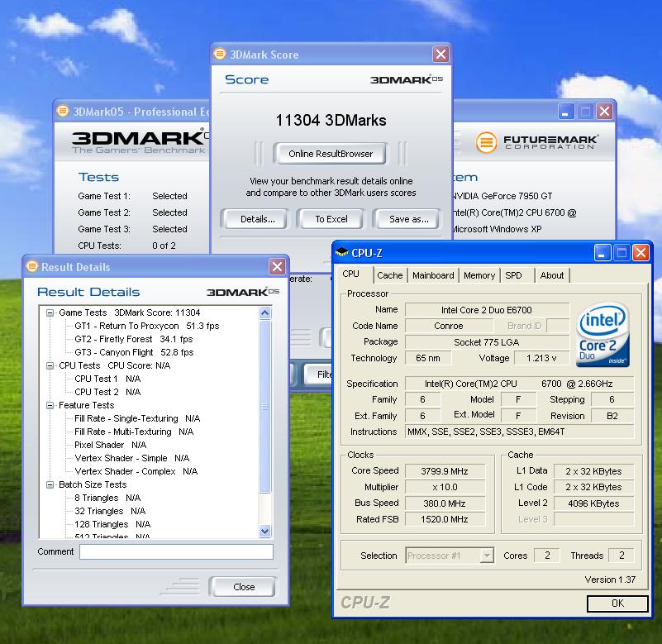Click NVIDIA GeForce 7950 GT system text
The image size is (662, 644).
coord(501,196)
